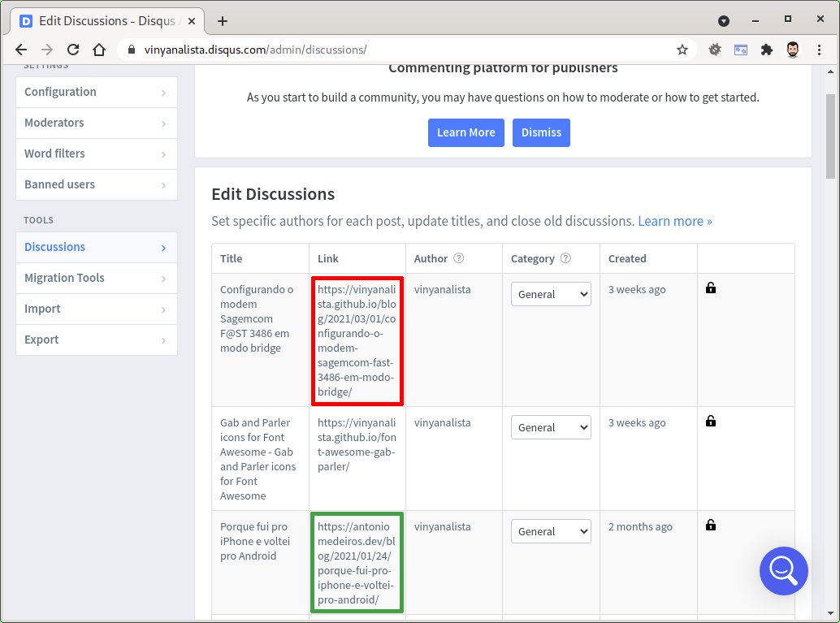Screen dimensions: 840x623
Task: Click author vinyanalista in Porque fui pro iPhone row
Action: pyautogui.click(x=443, y=526)
